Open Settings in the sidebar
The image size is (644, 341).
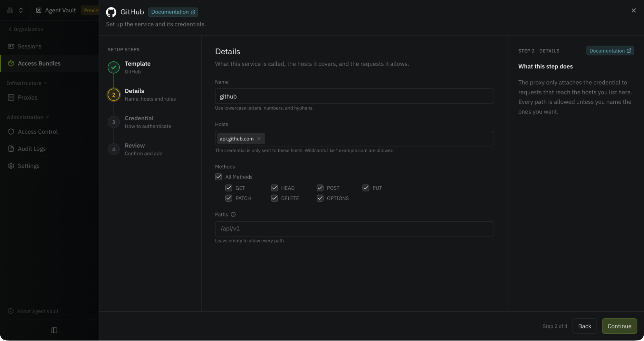[49, 166]
